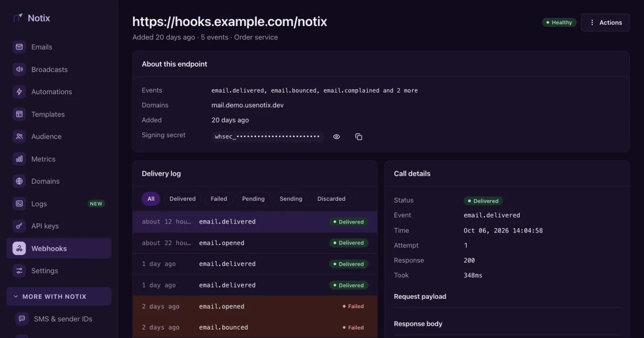This screenshot has width=644, height=338.
Task: Filter the delivery log by Failed
Action: point(219,199)
